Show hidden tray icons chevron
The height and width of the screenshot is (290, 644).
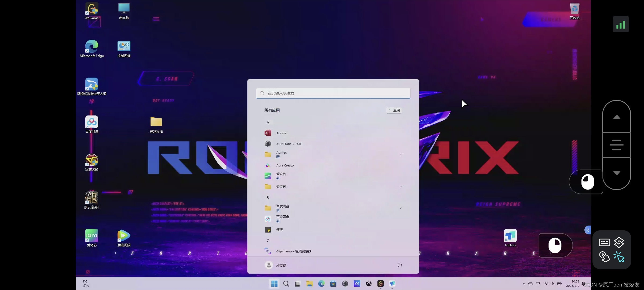point(524,284)
